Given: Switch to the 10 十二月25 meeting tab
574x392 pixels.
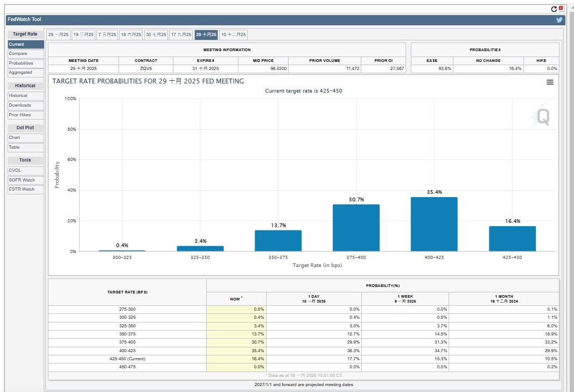Looking at the screenshot, I should tap(233, 34).
